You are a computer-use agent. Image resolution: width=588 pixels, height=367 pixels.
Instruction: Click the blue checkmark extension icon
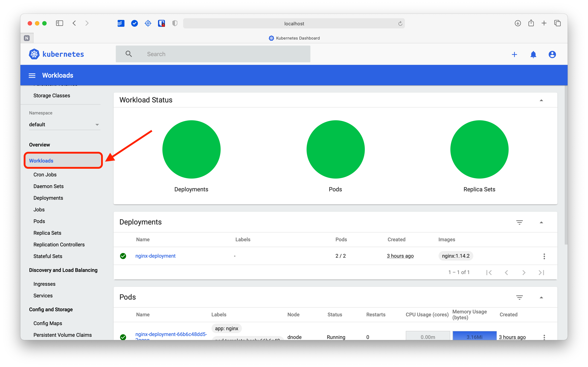[x=134, y=23]
